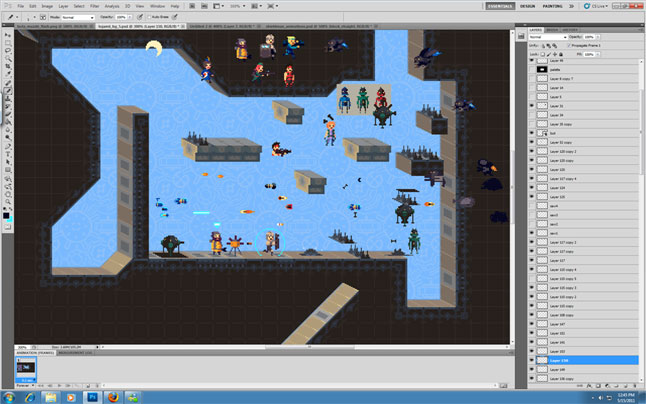Select the Lasso tool
The height and width of the screenshot is (404, 646).
click(x=7, y=51)
